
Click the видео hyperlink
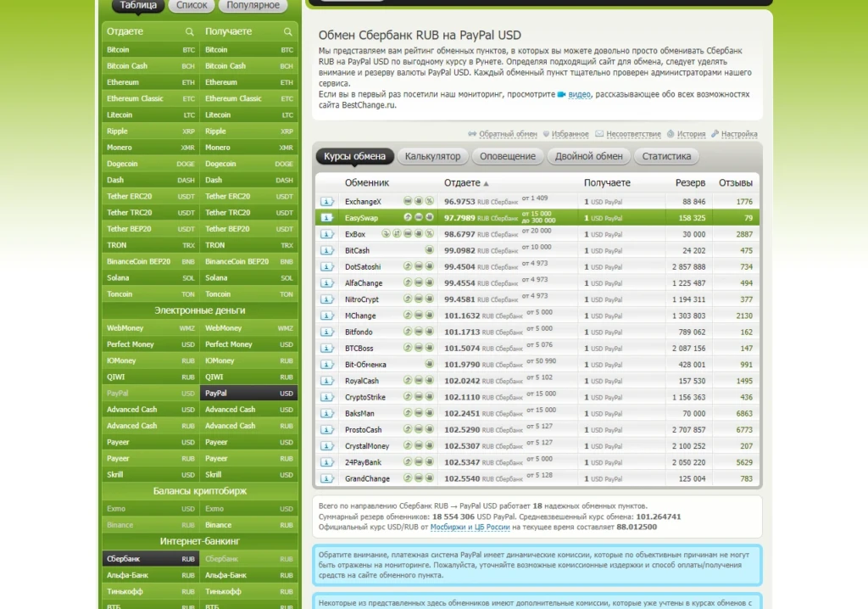[579, 94]
